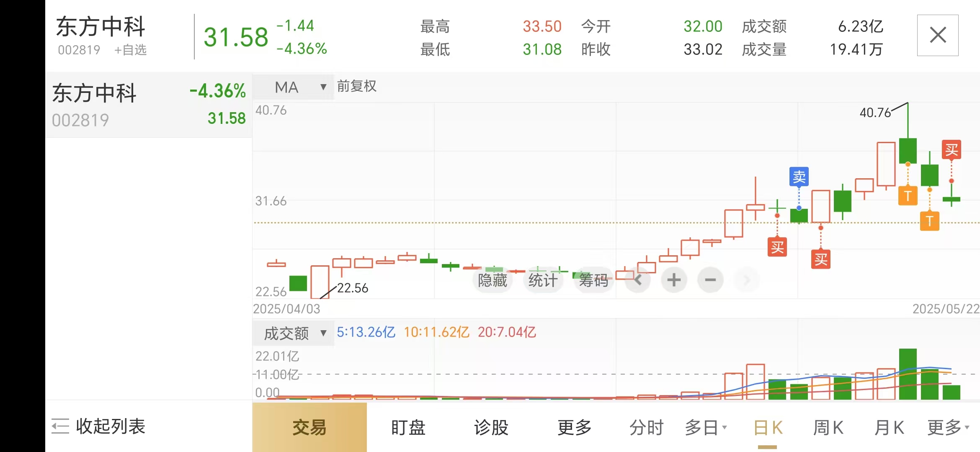Click the 成交额 value 6.23亿
Screen dimensions: 980x452
[x=861, y=26]
